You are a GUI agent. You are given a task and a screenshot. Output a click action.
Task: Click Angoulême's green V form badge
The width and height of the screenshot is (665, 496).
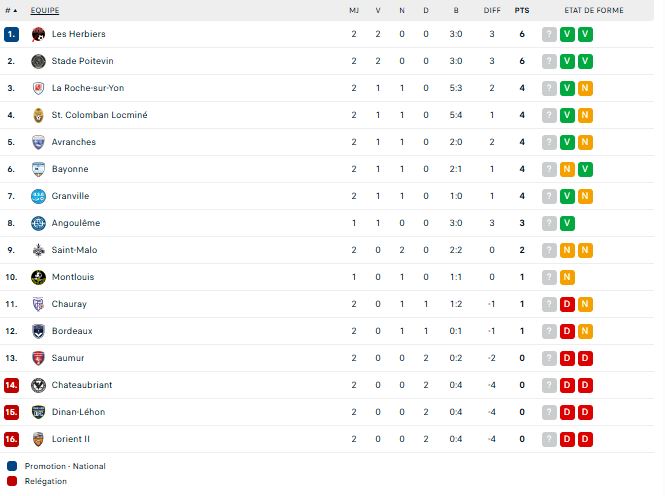pyautogui.click(x=567, y=223)
